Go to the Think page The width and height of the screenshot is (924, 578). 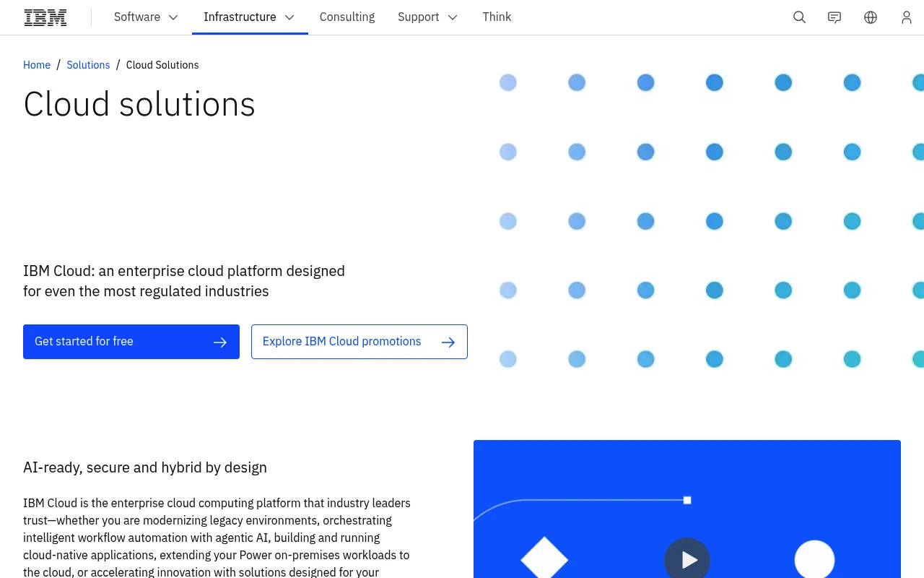497,17
